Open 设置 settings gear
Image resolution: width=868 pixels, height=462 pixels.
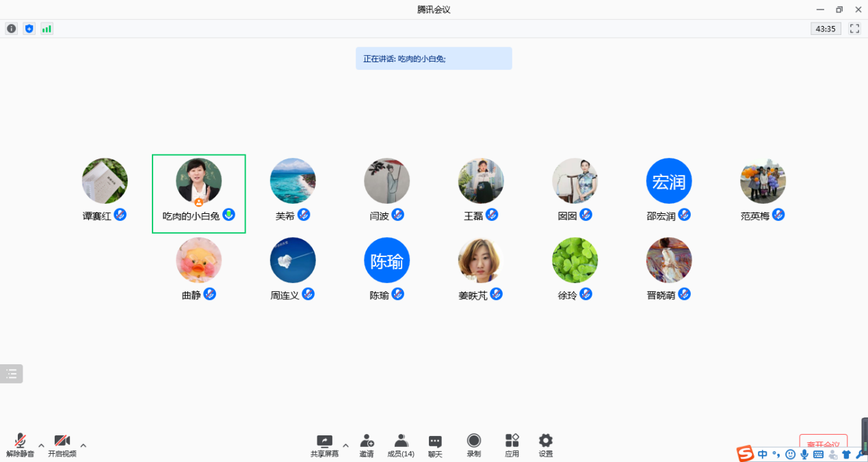(x=545, y=441)
